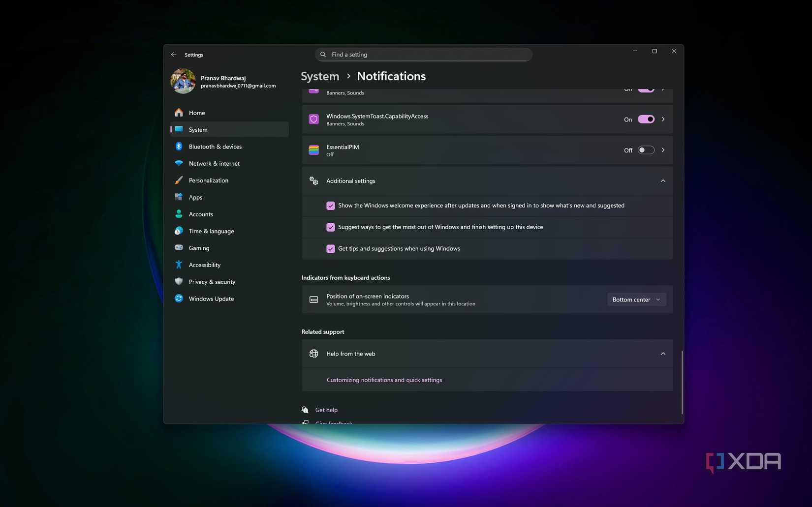Click the Privacy & security shield icon

178,281
